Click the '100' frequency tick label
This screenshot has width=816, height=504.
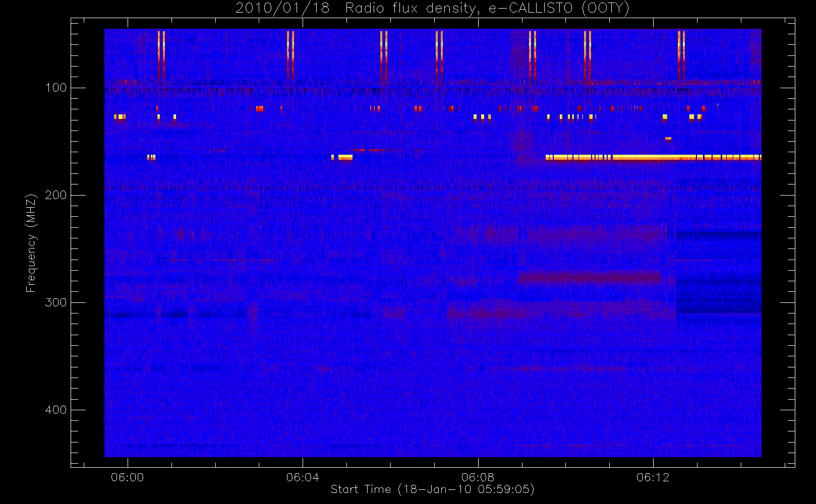(x=56, y=88)
